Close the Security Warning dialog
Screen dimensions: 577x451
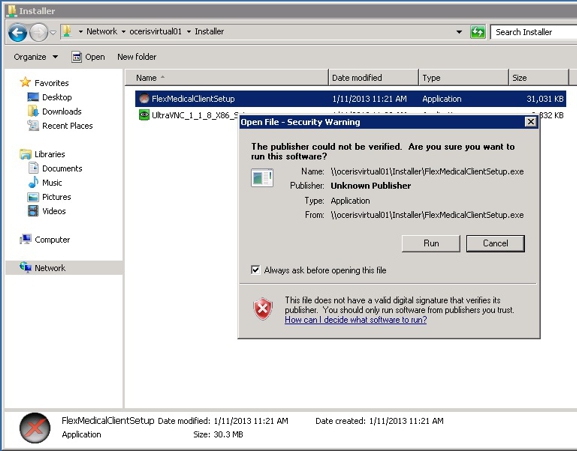coord(530,122)
